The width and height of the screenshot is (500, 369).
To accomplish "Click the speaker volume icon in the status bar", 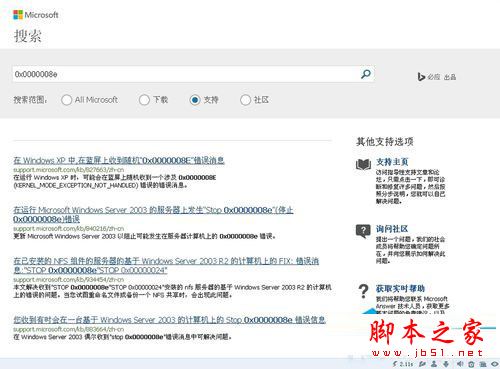I will tap(460, 364).
